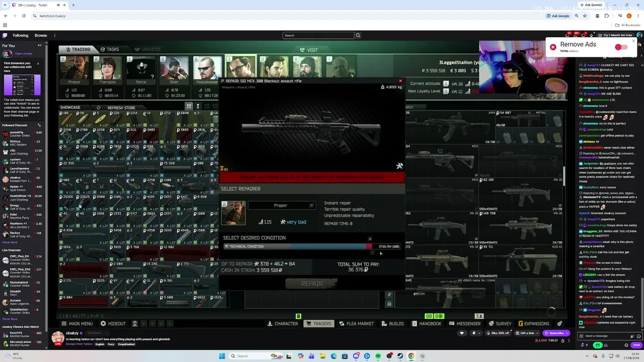The width and height of the screenshot is (644, 362).
Task: Open the Twitch more options menu
Action: (55, 35)
